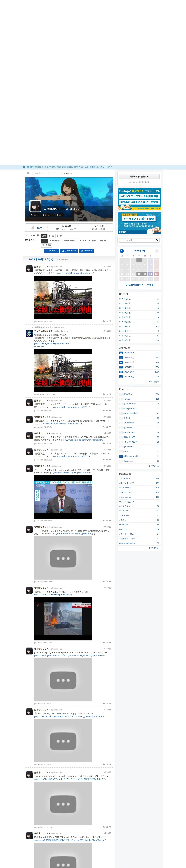The image size is (186, 868).
Task: Filter tweets to リンク含む
Action: pos(47,245)
